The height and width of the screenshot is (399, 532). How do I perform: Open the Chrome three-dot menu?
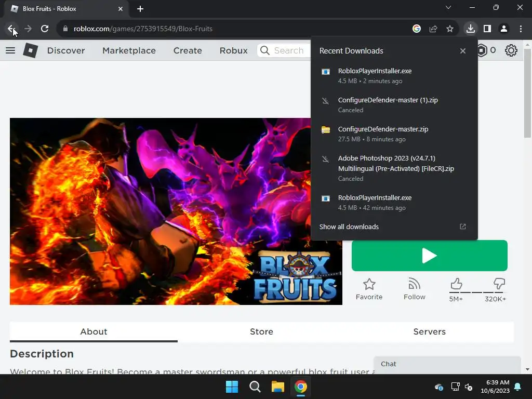[x=521, y=29]
